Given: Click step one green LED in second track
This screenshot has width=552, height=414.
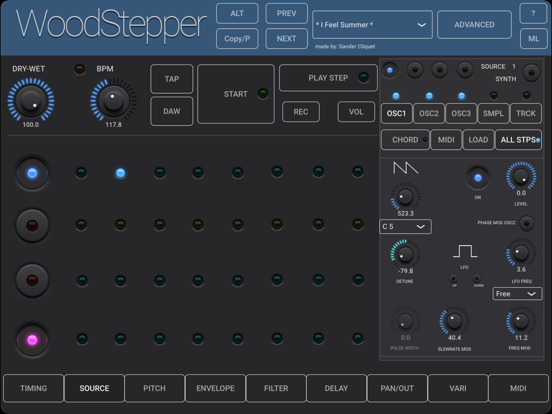Looking at the screenshot, I should (81, 225).
